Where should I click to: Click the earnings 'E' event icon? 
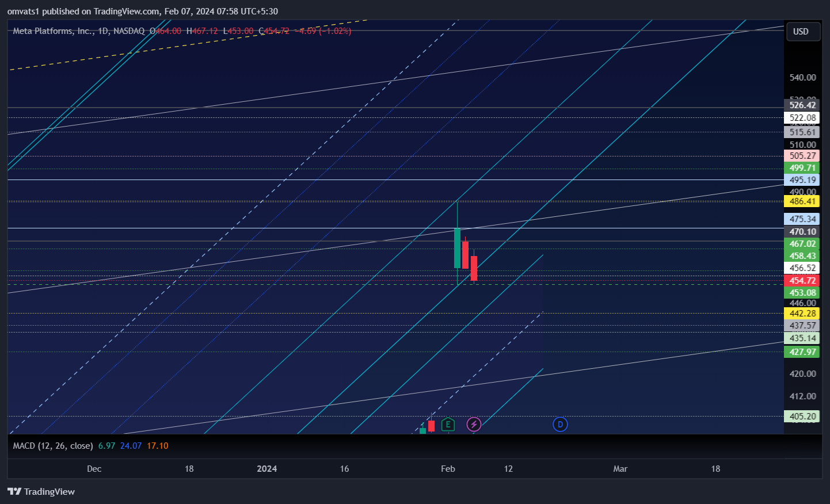[448, 425]
